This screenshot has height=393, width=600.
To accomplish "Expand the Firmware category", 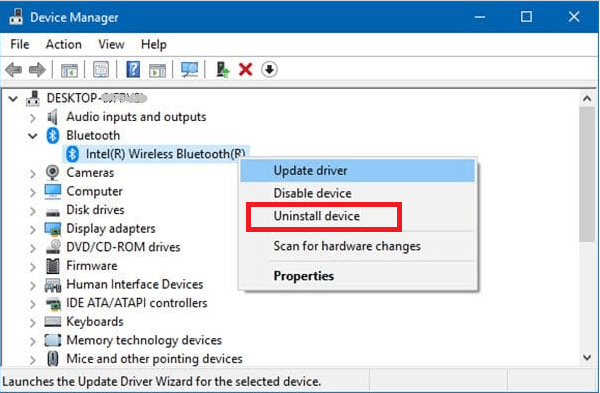I will (x=33, y=266).
